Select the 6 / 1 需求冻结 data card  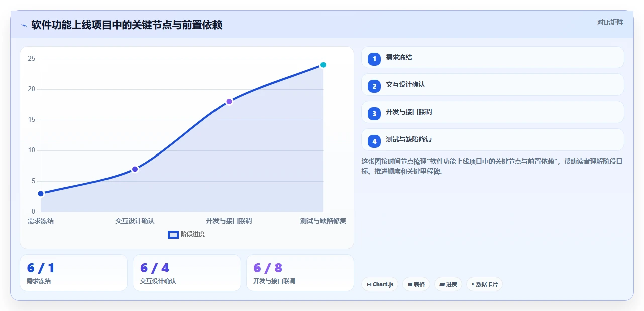click(73, 273)
